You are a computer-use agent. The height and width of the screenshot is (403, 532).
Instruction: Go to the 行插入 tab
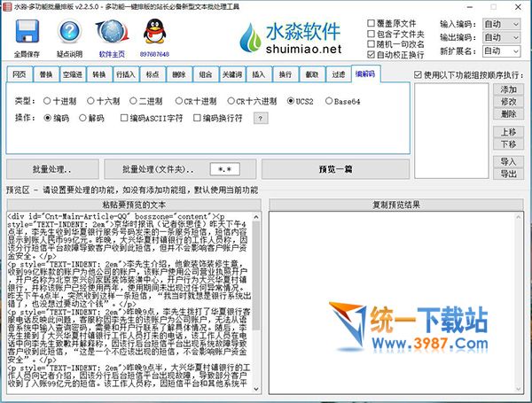coord(126,74)
